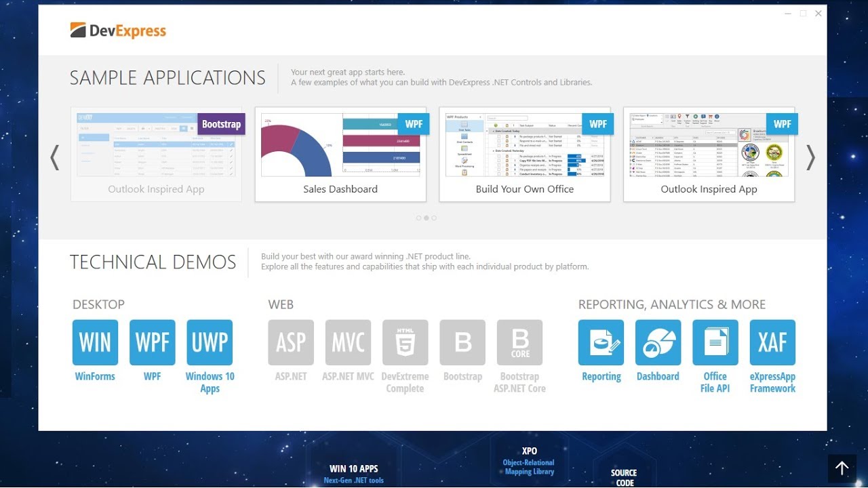Go to next sample applications page
Image resolution: width=868 pixels, height=488 pixels.
810,157
